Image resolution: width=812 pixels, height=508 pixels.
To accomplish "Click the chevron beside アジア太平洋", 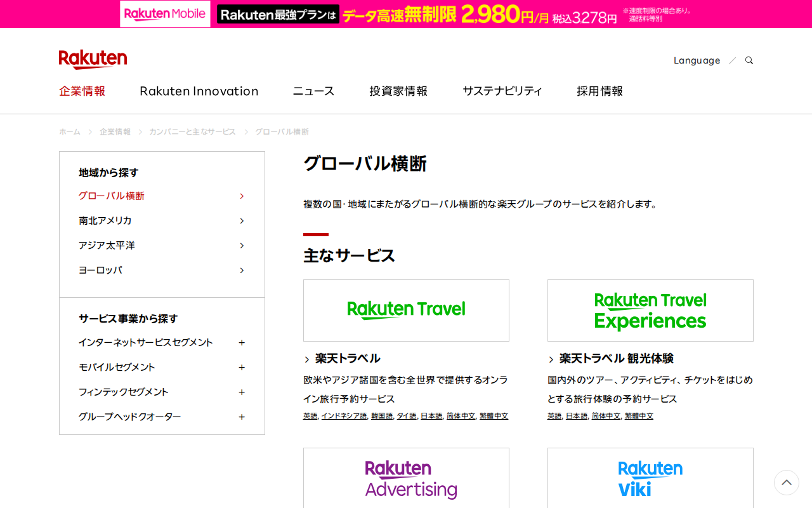I will click(242, 245).
